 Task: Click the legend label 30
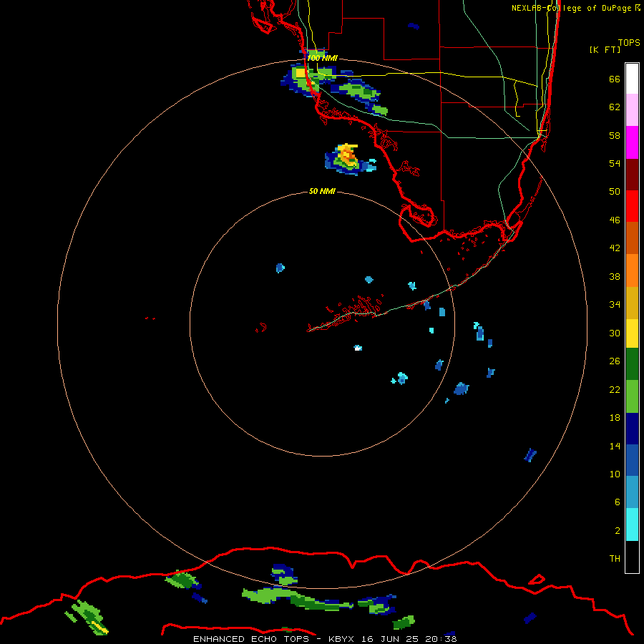pyautogui.click(x=615, y=333)
